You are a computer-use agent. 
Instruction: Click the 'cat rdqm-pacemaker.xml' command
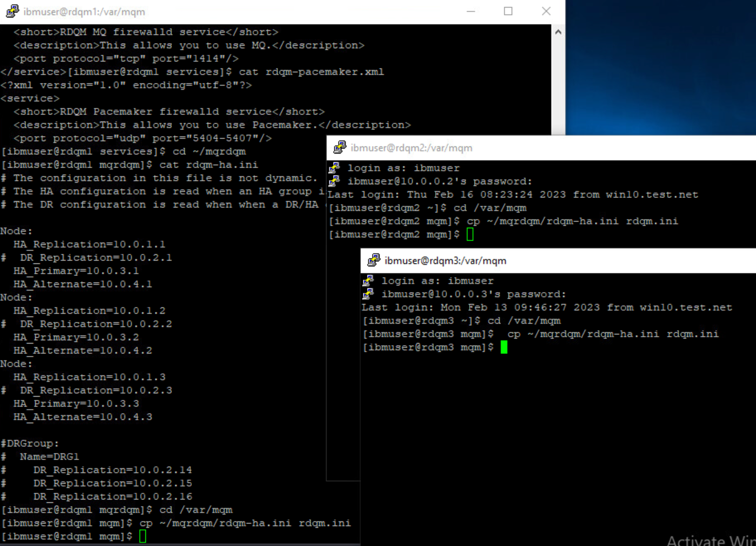311,72
